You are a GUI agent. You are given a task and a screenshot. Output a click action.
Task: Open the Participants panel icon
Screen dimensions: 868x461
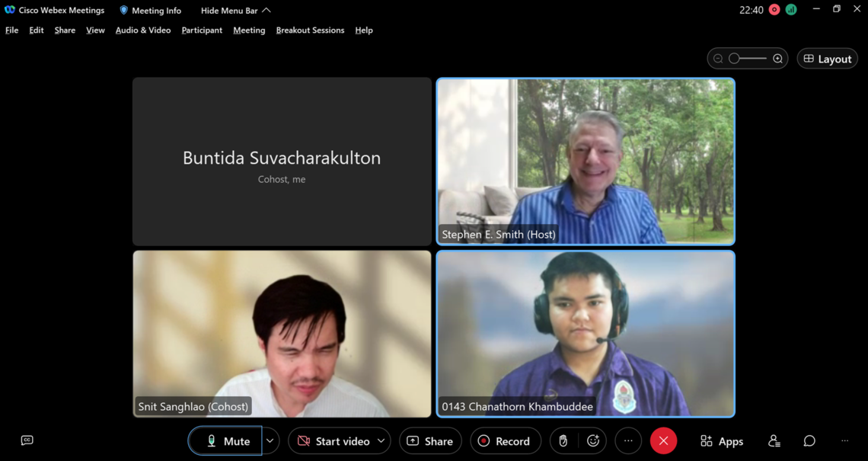pos(774,441)
